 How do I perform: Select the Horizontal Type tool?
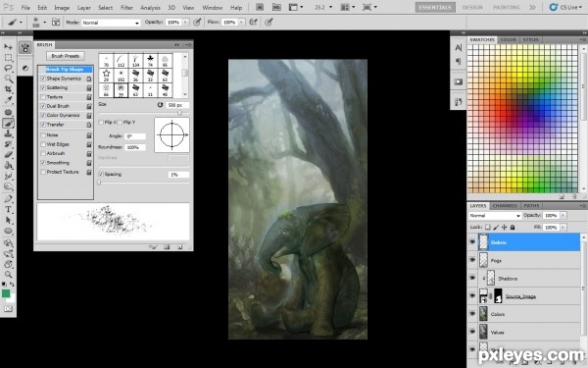pyautogui.click(x=8, y=210)
